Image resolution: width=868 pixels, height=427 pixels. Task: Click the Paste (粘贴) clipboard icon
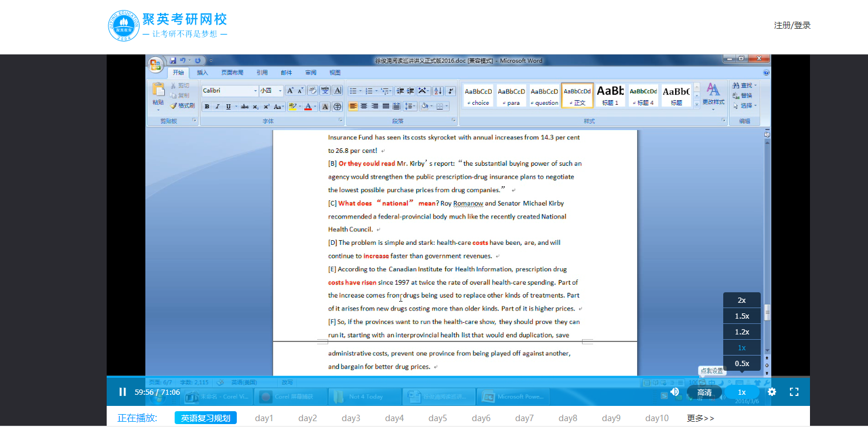pos(158,90)
